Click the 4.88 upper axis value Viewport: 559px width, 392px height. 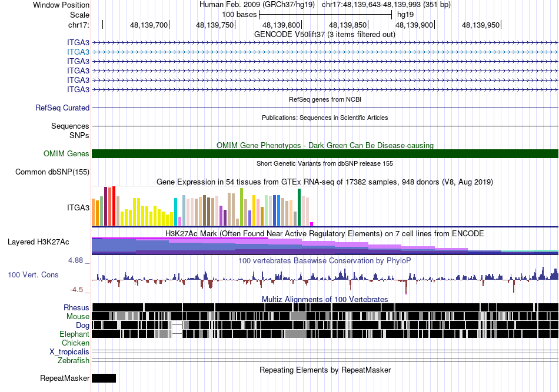75,260
